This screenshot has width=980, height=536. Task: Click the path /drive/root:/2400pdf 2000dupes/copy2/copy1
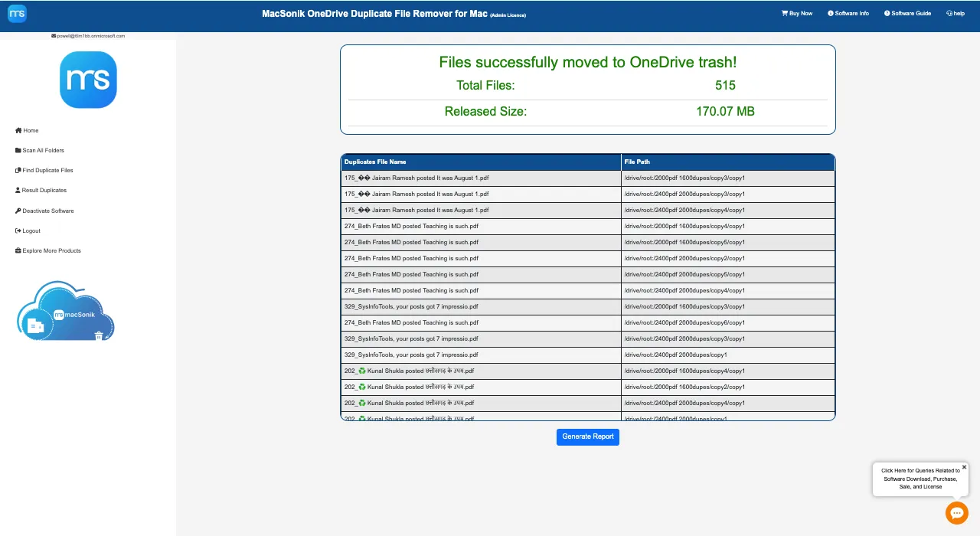[x=684, y=258]
